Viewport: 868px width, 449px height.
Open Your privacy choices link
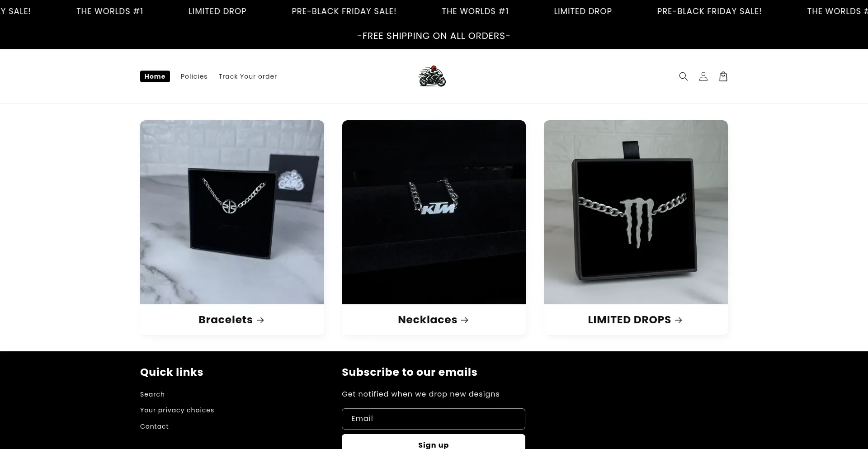point(177,410)
